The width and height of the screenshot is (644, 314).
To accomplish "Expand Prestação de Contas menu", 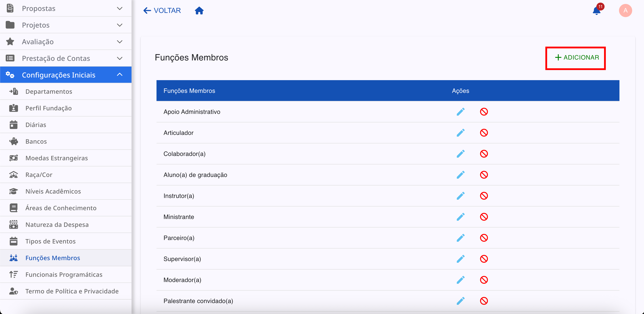I will 66,58.
